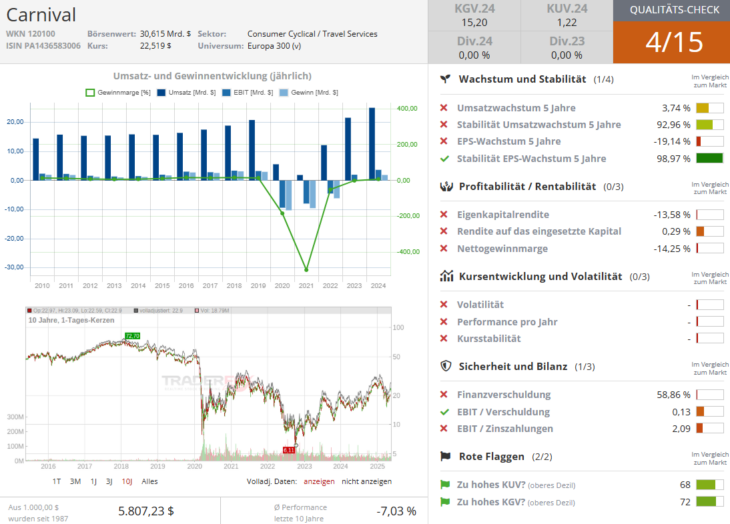Click the green check beside EBIT / Verschuldung
Image resolution: width=730 pixels, height=524 pixels.
444,412
